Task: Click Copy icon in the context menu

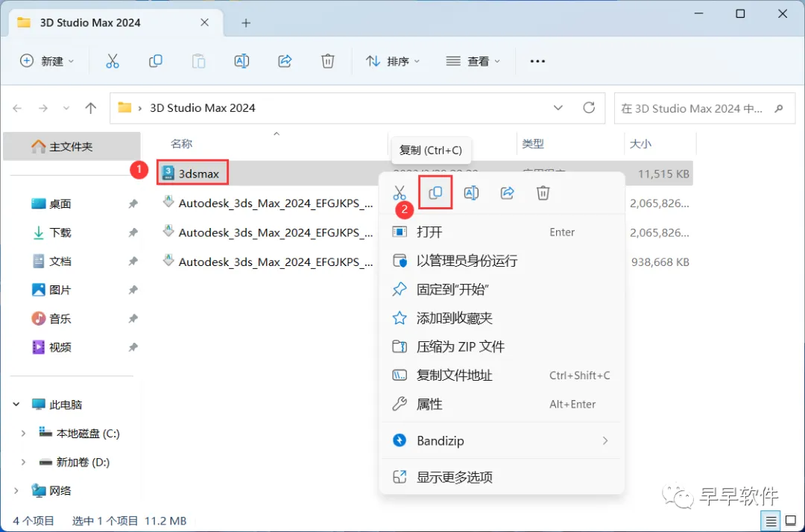Action: pyautogui.click(x=435, y=193)
